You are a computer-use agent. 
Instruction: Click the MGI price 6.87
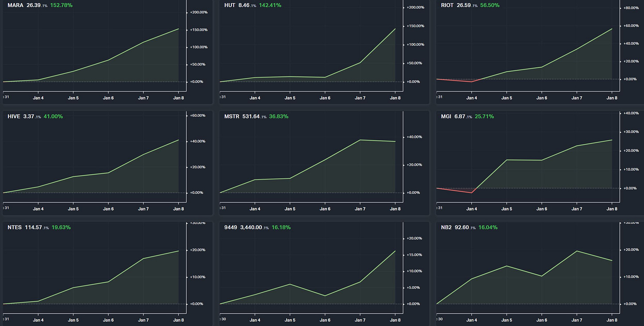[460, 116]
